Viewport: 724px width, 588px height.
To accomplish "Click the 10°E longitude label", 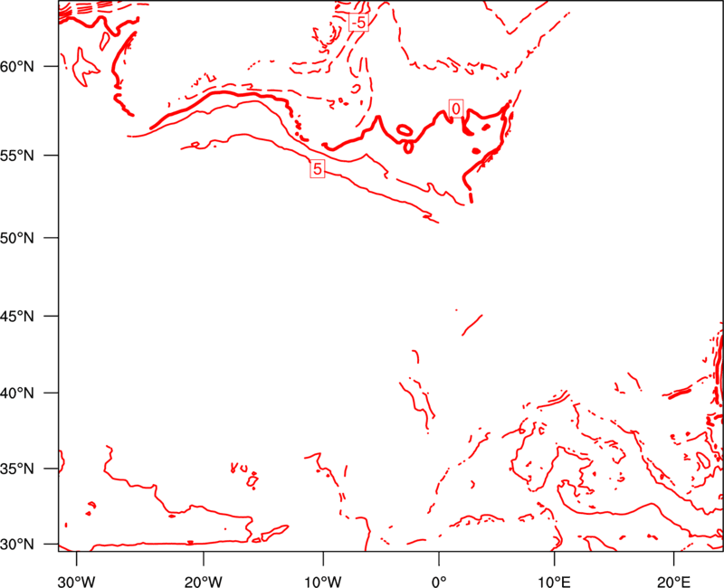I will (554, 582).
